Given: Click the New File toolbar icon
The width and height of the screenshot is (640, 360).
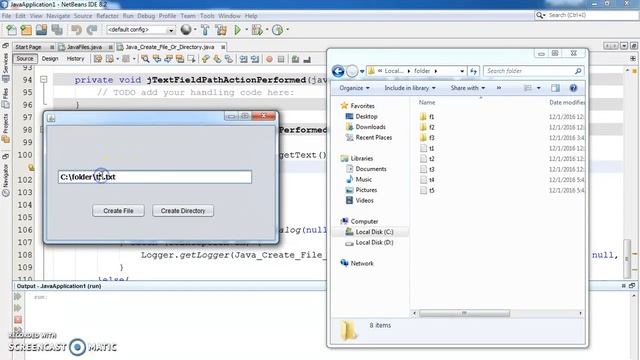Looking at the screenshot, I should (11, 30).
